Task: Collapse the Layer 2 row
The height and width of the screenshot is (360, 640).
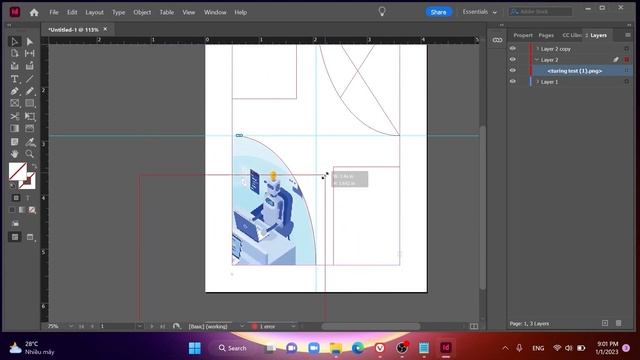Action: click(x=537, y=60)
